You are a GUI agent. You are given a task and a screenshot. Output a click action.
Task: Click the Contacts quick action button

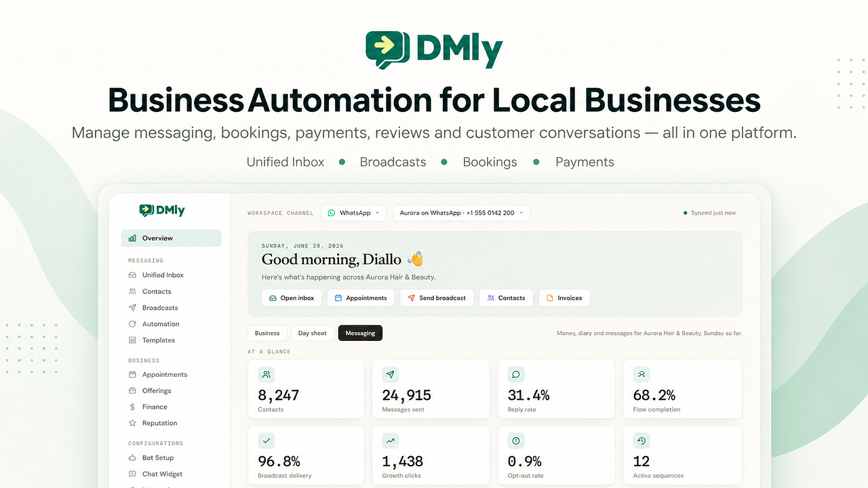tap(506, 298)
